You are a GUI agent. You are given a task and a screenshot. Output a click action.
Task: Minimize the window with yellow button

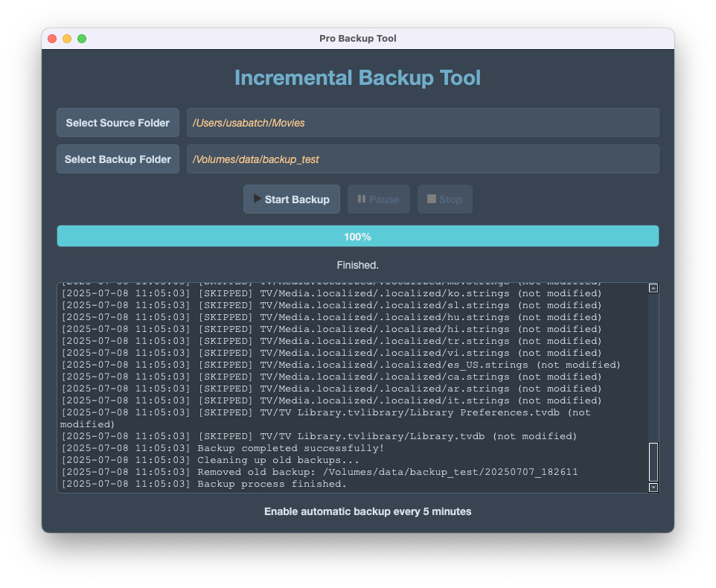(x=67, y=39)
